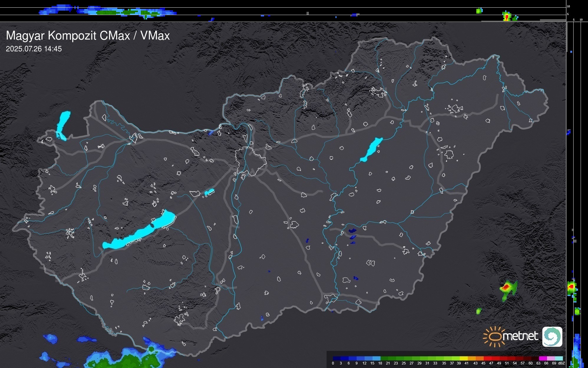Viewport: 588px width, 368px height.
Task: Click the teal swirl app icon
Action: [552, 336]
